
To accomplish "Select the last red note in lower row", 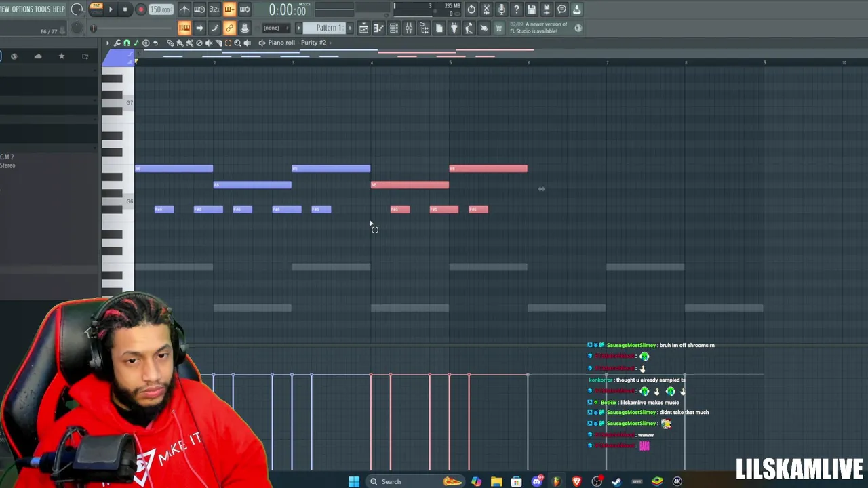I will point(478,209).
